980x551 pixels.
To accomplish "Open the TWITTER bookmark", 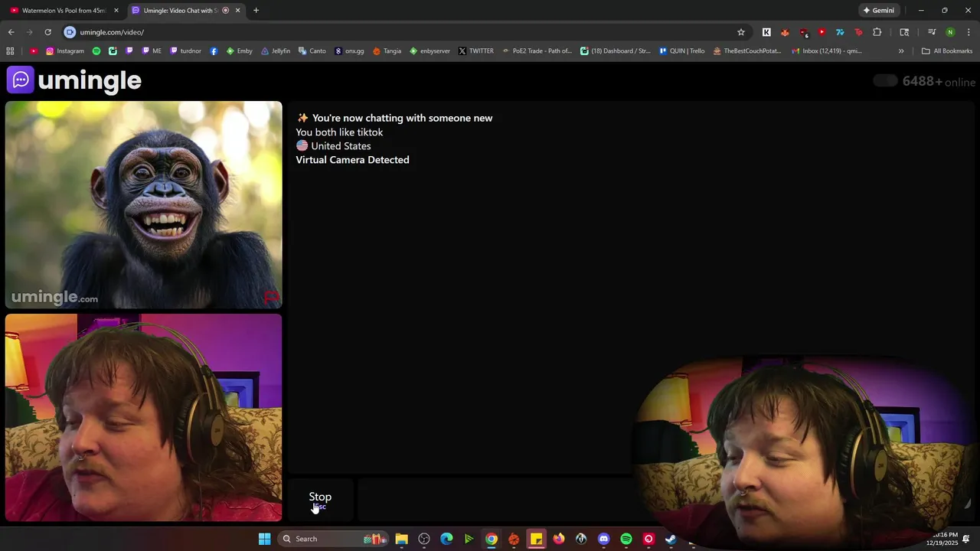I will (x=475, y=51).
